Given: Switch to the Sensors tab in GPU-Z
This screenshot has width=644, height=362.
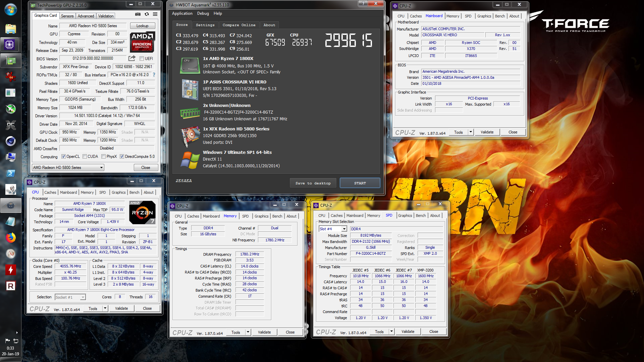Looking at the screenshot, I should [67, 16].
